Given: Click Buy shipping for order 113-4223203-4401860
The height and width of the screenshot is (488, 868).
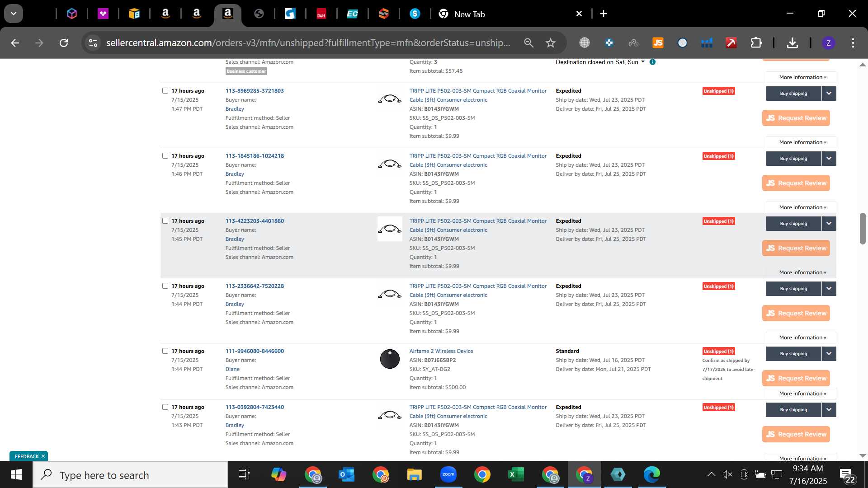Looking at the screenshot, I should point(793,224).
